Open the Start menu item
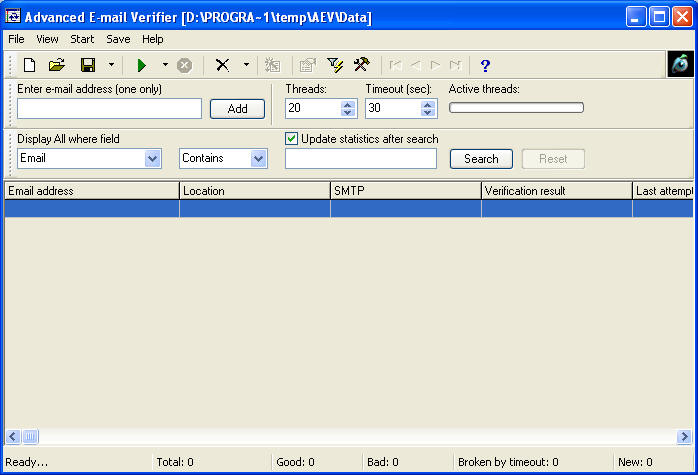This screenshot has width=698, height=475. click(x=82, y=39)
